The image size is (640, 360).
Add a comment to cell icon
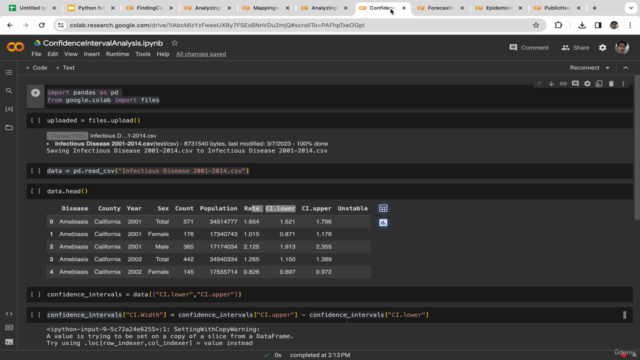(575, 84)
